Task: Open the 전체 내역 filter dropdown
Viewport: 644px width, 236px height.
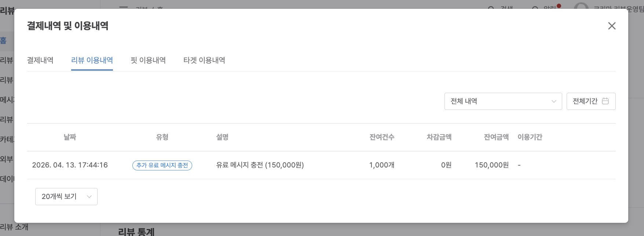Action: [x=503, y=101]
